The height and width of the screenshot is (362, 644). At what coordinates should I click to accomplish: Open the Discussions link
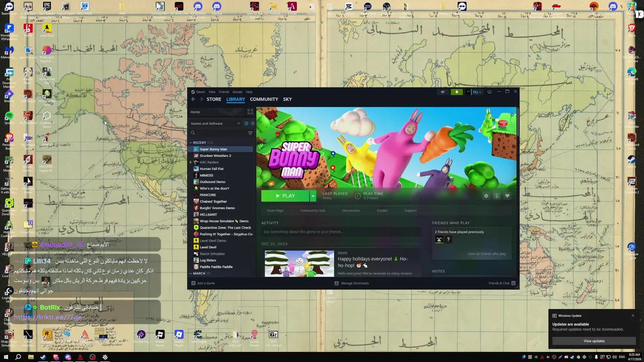[351, 211]
